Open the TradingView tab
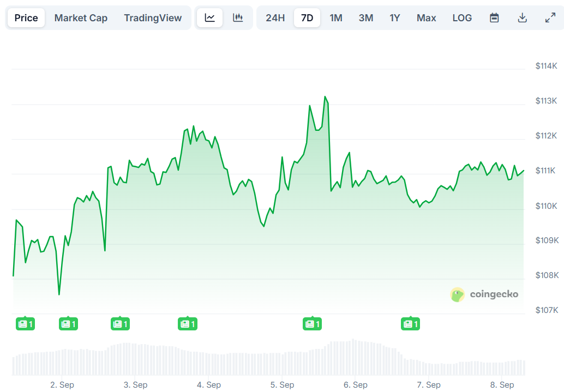The height and width of the screenshot is (392, 564). pyautogui.click(x=153, y=17)
